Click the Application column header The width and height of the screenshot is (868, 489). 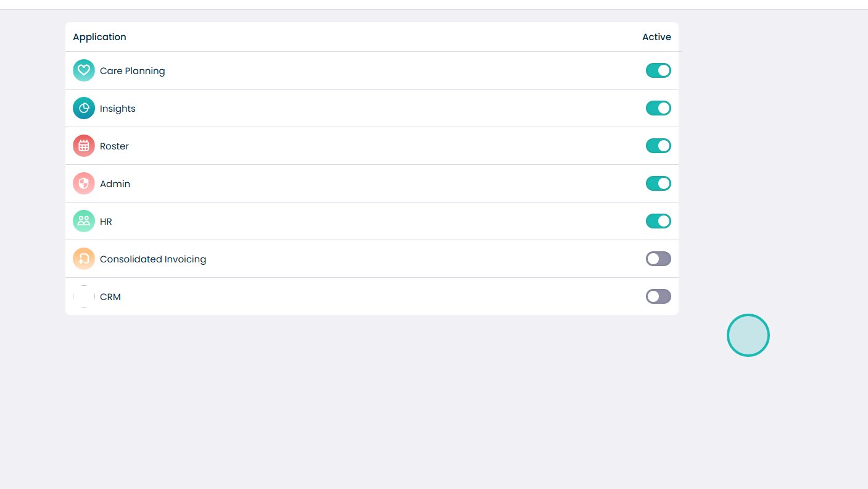coord(99,37)
